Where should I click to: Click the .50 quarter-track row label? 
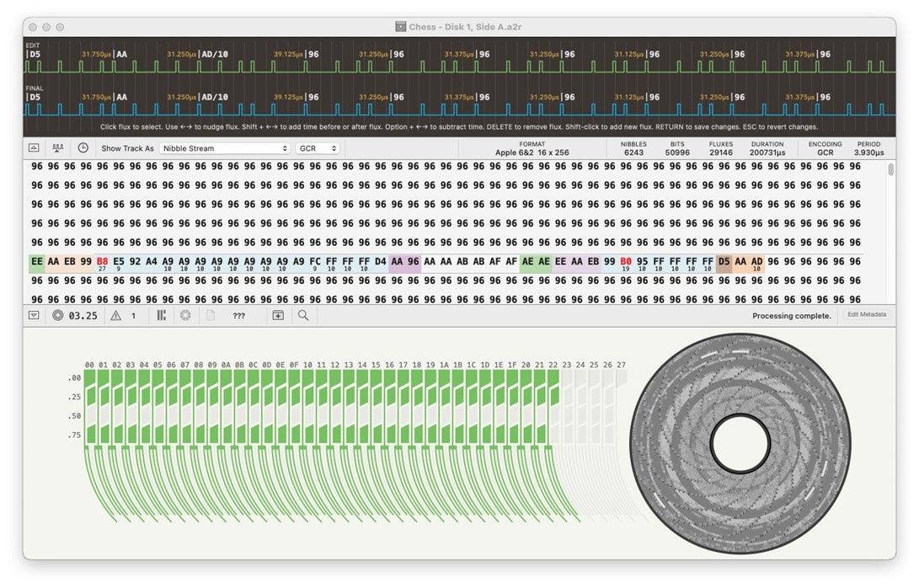[74, 415]
